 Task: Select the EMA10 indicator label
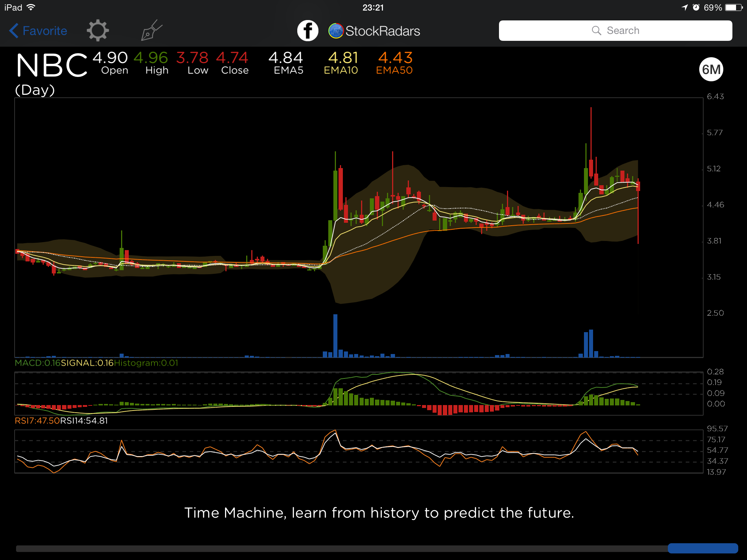tap(341, 70)
